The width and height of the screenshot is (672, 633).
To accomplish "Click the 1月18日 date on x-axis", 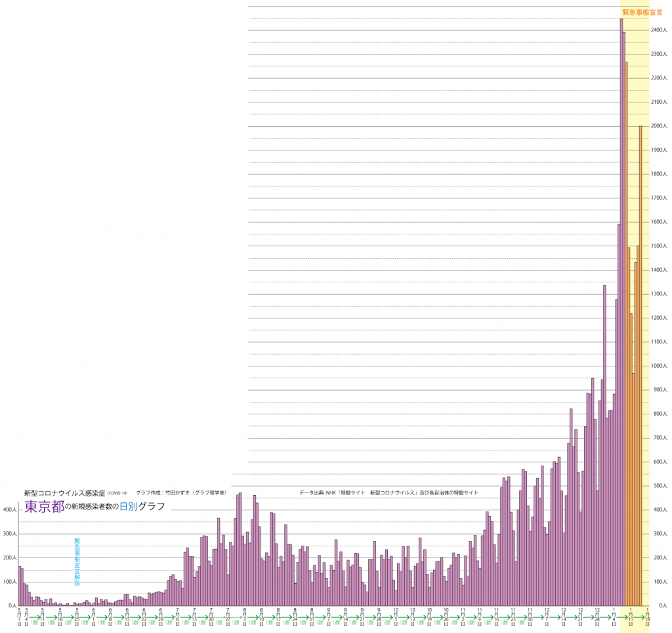I will click(x=648, y=619).
